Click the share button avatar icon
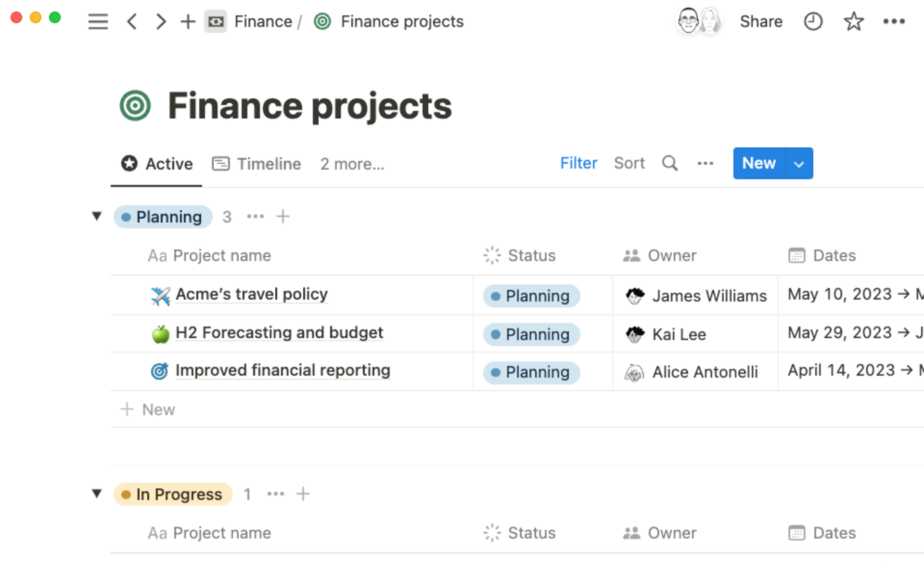924x578 pixels. tap(698, 21)
